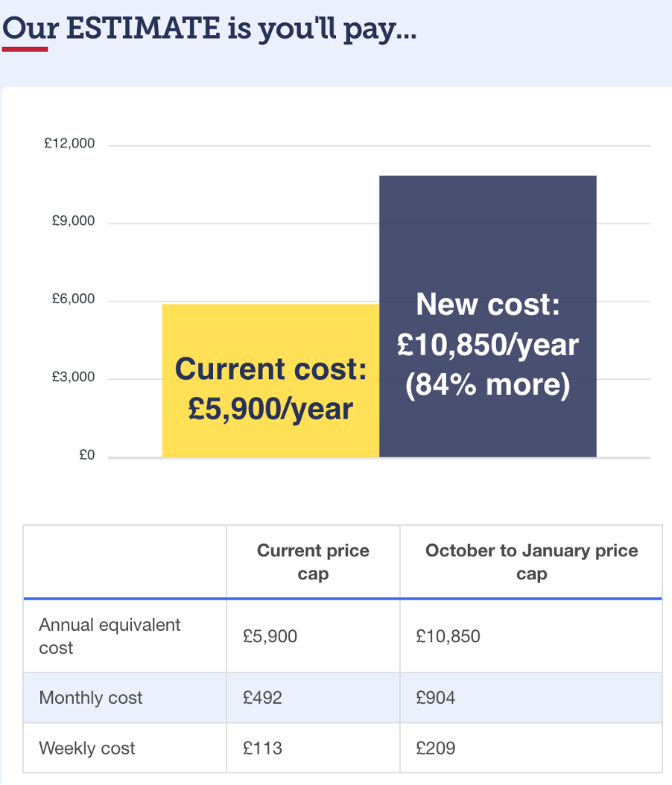
Task: Select the £12,000 axis label
Action: [x=69, y=143]
